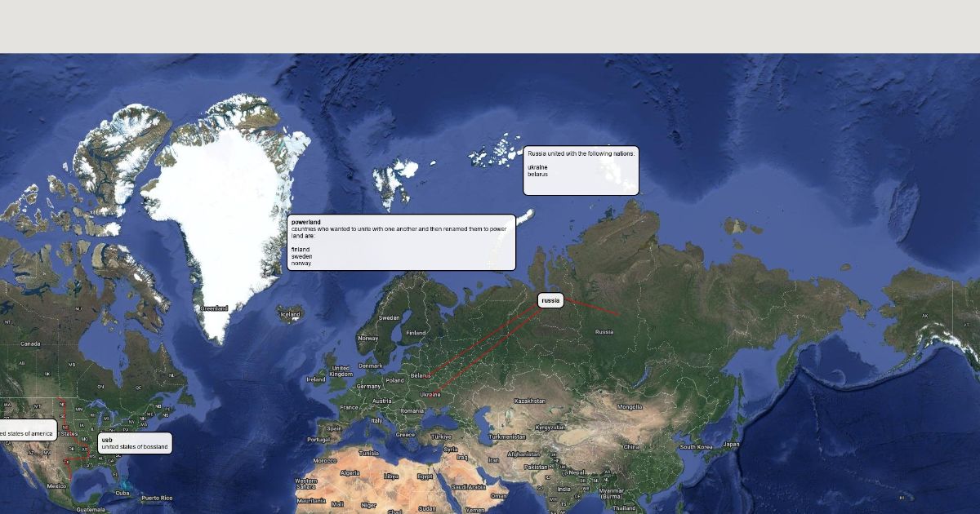Click the Egypt map label
Image resolution: width=980 pixels, height=514 pixels.
click(425, 476)
